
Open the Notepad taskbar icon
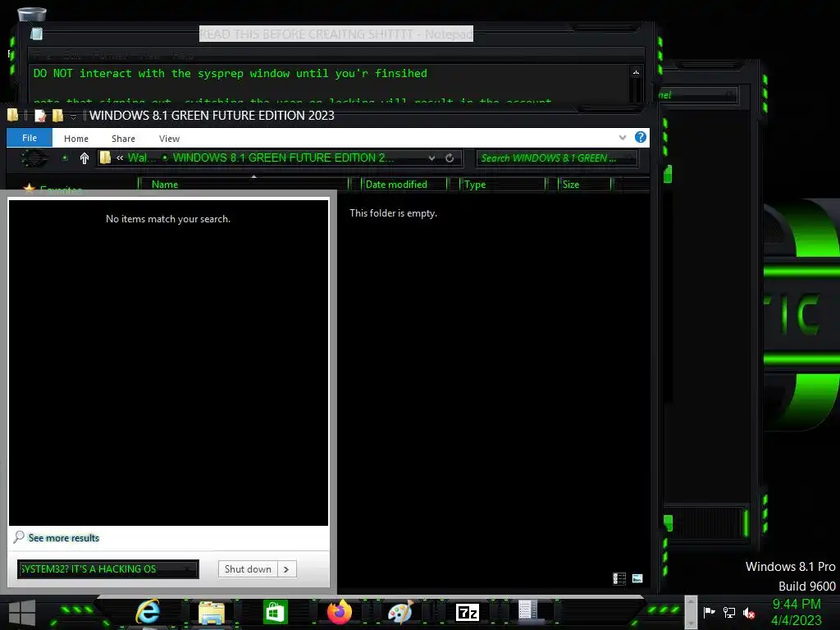[528, 611]
